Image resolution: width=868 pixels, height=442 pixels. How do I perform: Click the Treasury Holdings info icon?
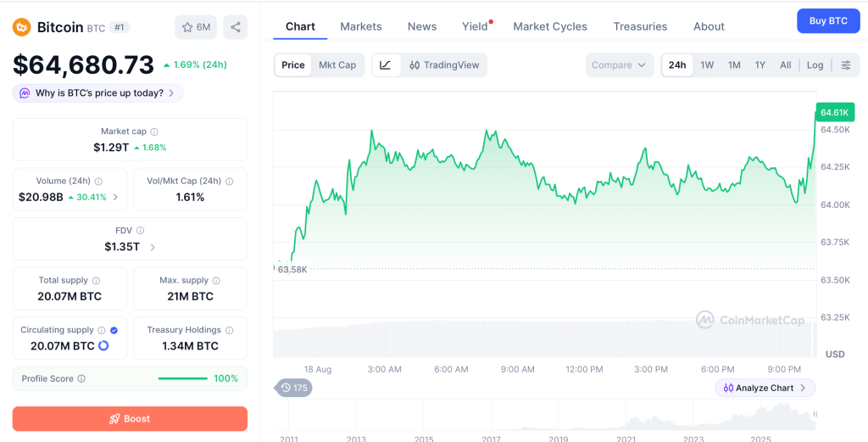coord(229,330)
